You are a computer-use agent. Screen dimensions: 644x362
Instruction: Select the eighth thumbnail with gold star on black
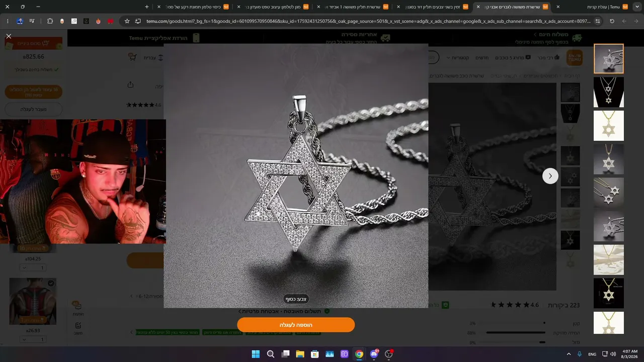[x=609, y=293]
